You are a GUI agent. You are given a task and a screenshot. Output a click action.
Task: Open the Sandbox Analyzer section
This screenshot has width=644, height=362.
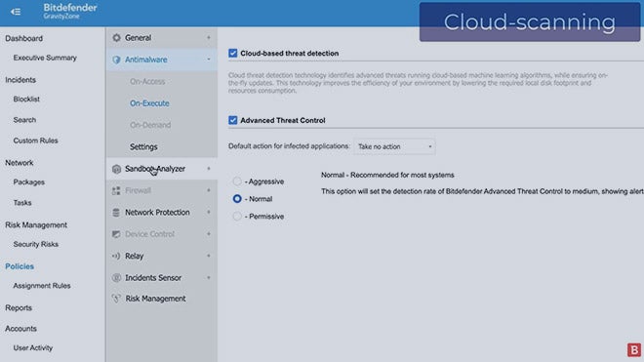coord(155,169)
